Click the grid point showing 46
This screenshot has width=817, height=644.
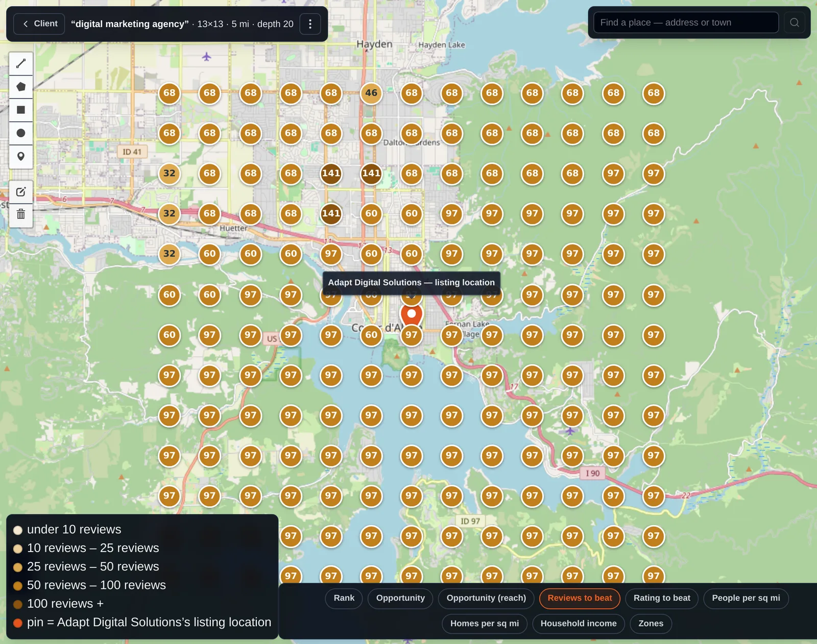pos(371,93)
